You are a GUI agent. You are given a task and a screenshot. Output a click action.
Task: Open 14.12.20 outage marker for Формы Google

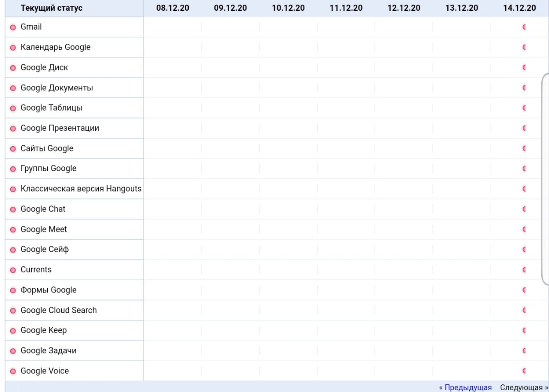524,290
